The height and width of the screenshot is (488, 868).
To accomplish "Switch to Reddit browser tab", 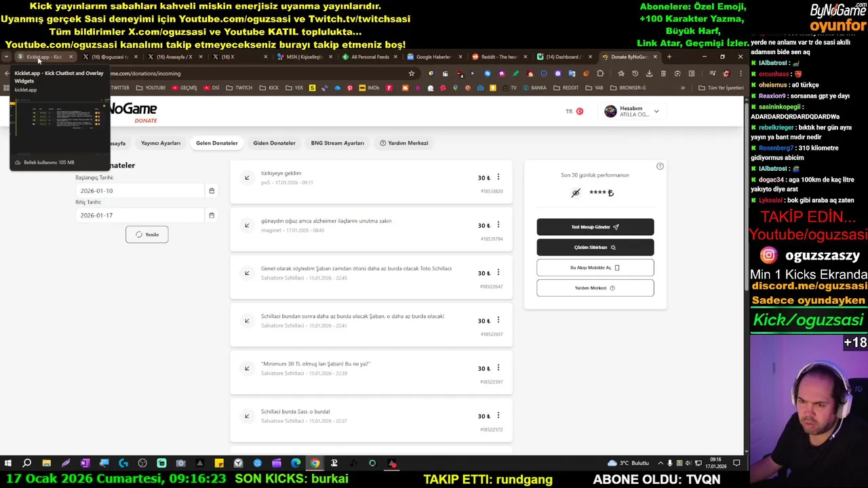I will [x=498, y=57].
